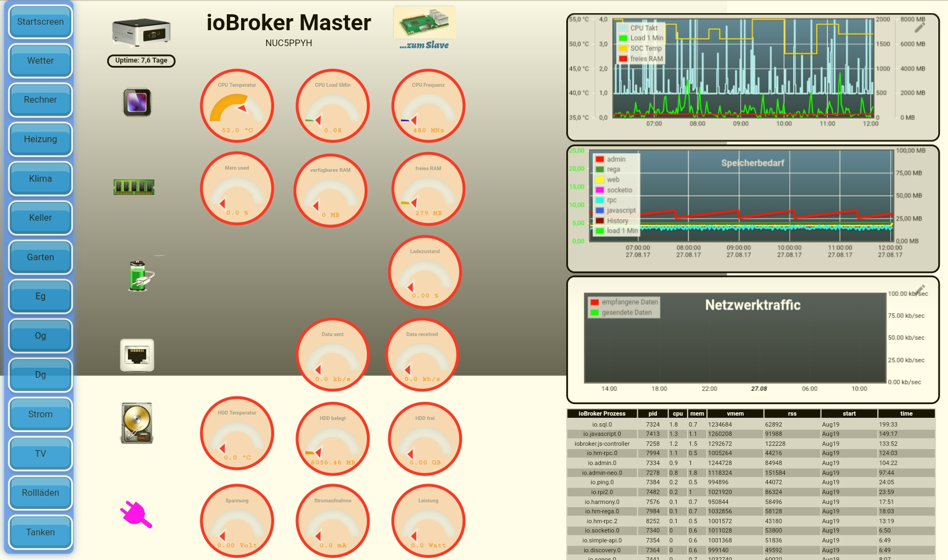
Task: Select the io.sql.0 process row
Action: pos(751,424)
